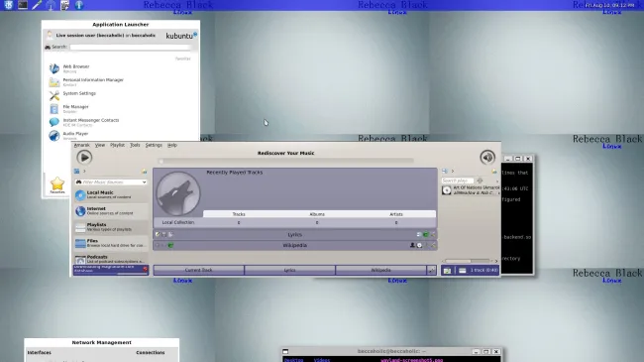Select the Albums column header
The width and height of the screenshot is (644, 362).
317,214
